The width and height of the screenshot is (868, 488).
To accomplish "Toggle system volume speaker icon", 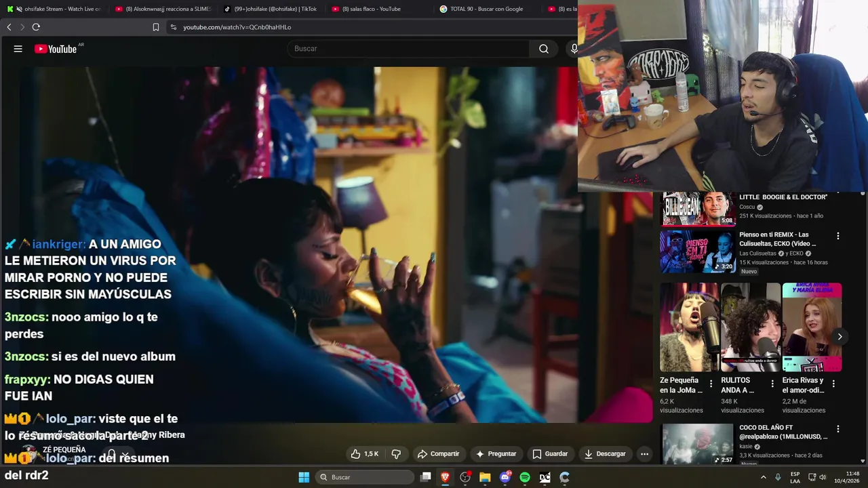I will coord(823,477).
